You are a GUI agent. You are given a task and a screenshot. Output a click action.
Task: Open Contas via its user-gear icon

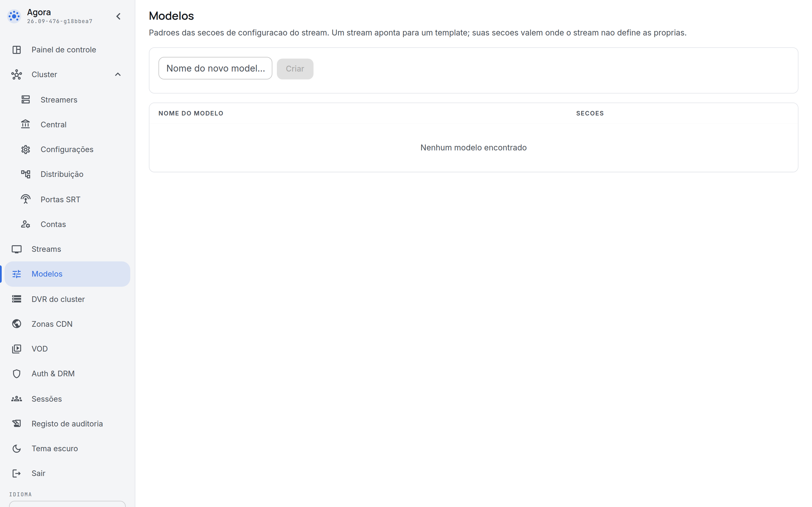(25, 224)
